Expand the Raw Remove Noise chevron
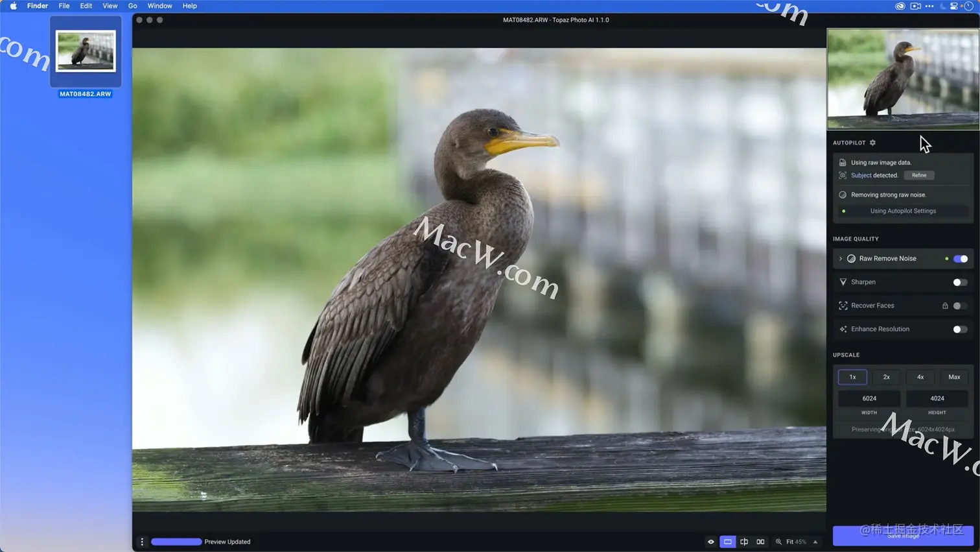The height and width of the screenshot is (552, 980). (841, 259)
